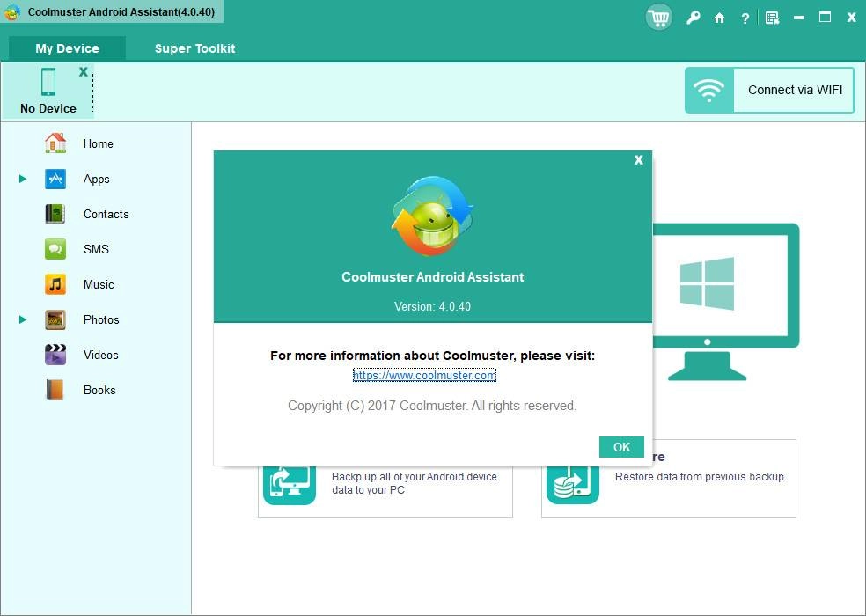Click the Coolmuster Android Assistant dialog title
Image resolution: width=866 pixels, height=616 pixels.
(432, 277)
